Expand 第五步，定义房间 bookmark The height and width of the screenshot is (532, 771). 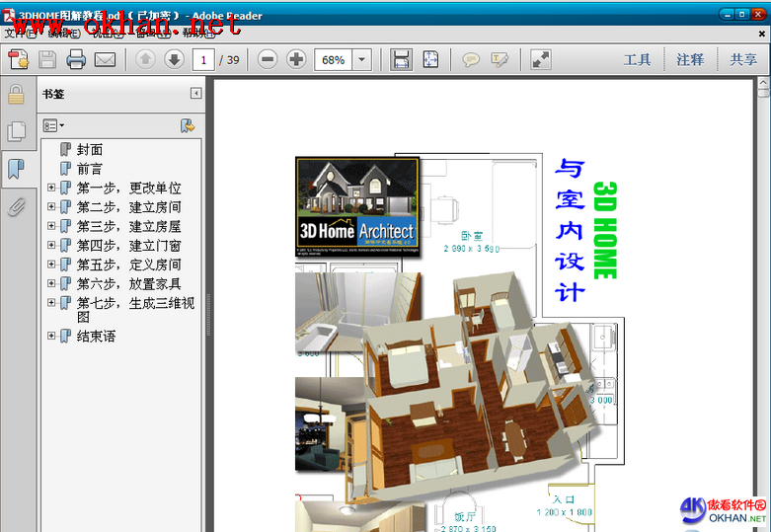tap(51, 265)
